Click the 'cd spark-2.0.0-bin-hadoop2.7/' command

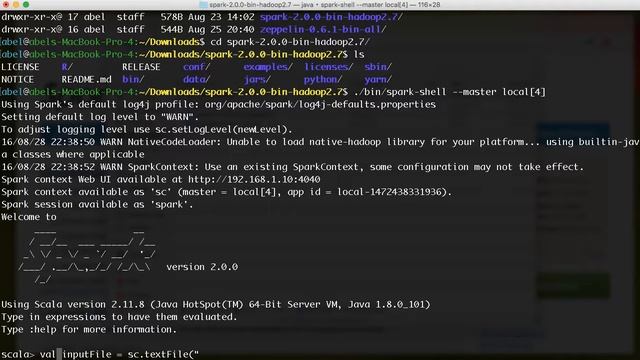pyautogui.click(x=290, y=42)
